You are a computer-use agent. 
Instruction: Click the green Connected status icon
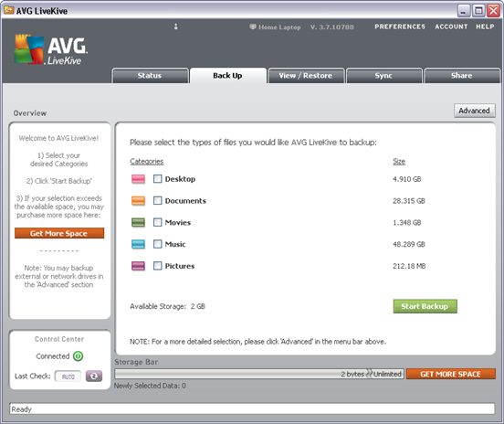[79, 356]
